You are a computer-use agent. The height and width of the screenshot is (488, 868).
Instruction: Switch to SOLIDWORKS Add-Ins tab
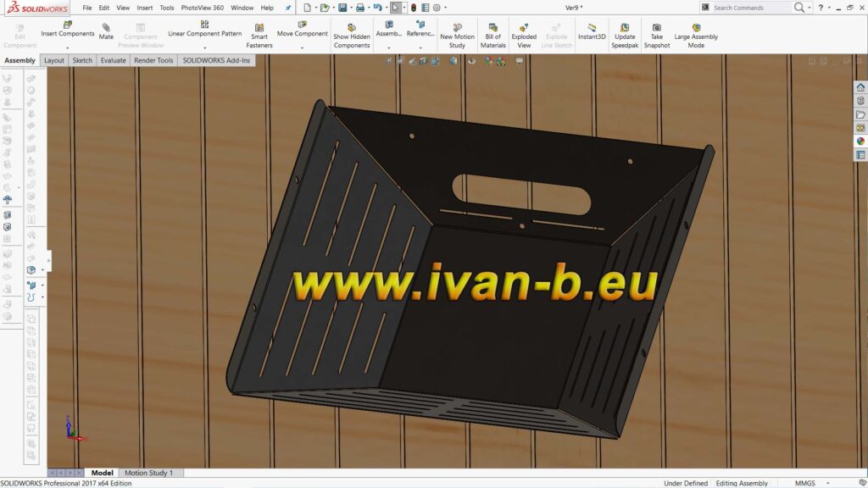pyautogui.click(x=216, y=60)
